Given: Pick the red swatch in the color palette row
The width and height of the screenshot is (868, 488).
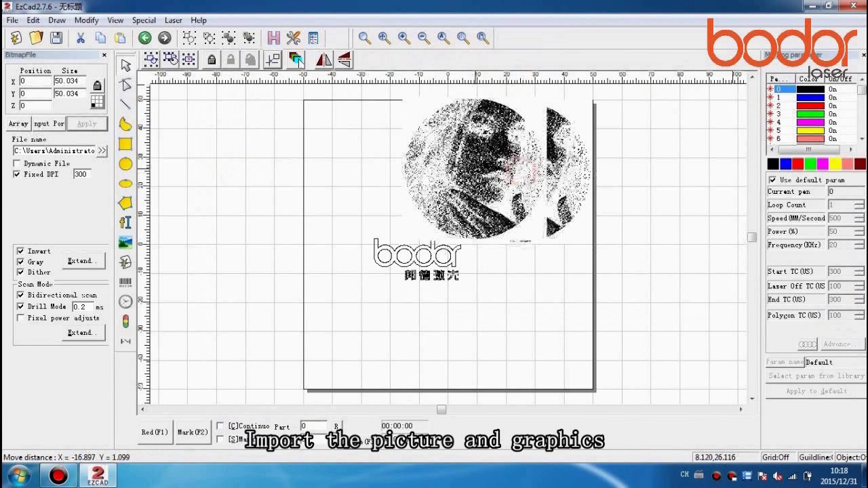Looking at the screenshot, I should point(797,164).
